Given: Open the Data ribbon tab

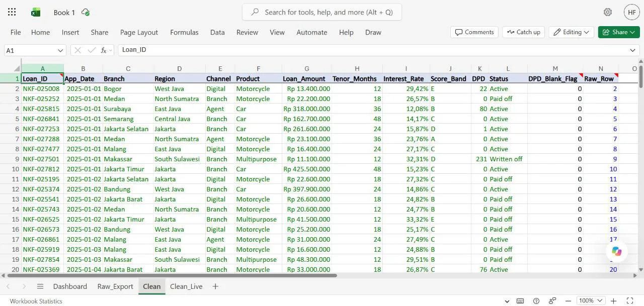Looking at the screenshot, I should click(217, 32).
